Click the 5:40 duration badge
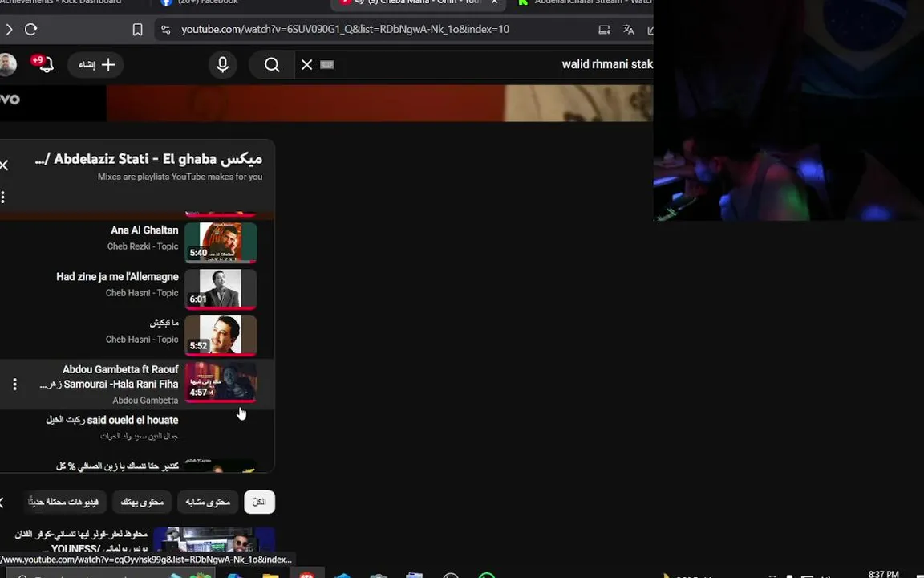 198,253
